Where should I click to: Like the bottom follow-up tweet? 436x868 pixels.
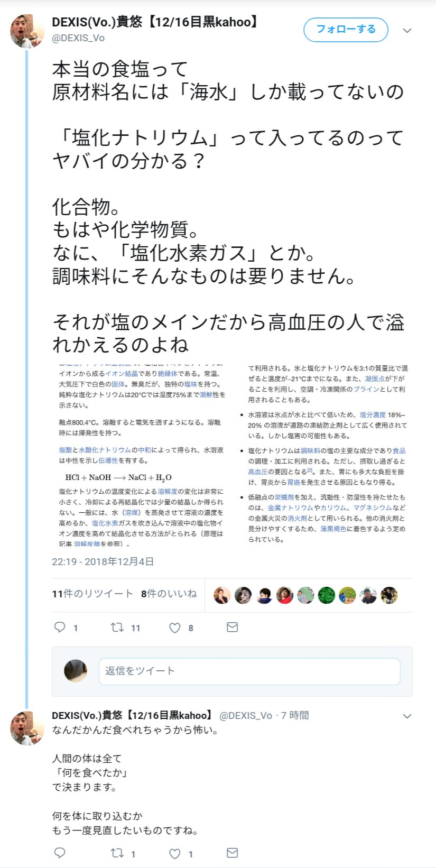pyautogui.click(x=175, y=853)
